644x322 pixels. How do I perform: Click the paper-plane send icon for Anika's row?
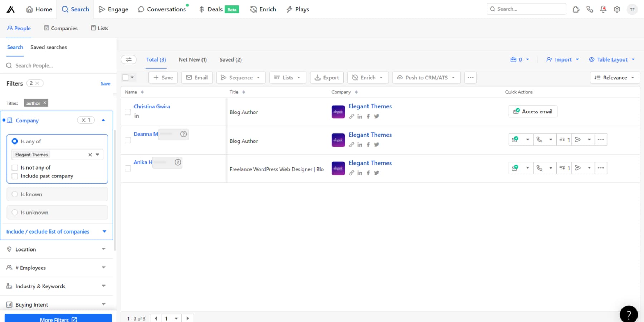point(578,168)
